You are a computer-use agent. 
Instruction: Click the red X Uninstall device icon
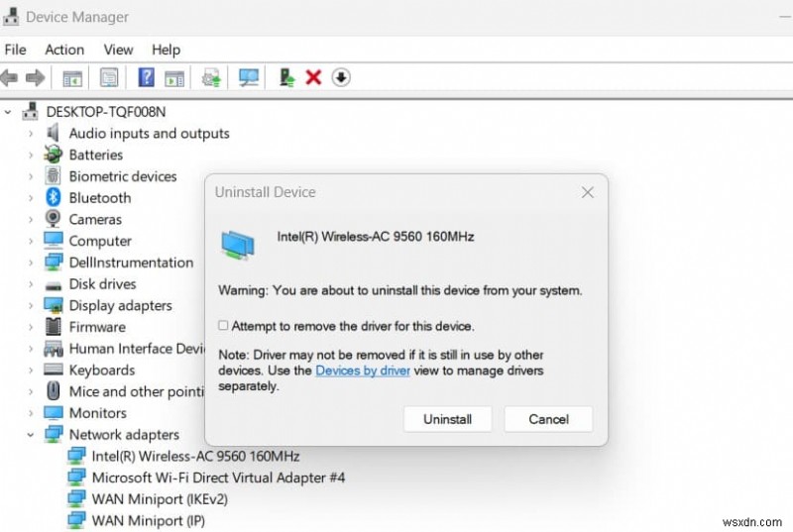point(313,78)
